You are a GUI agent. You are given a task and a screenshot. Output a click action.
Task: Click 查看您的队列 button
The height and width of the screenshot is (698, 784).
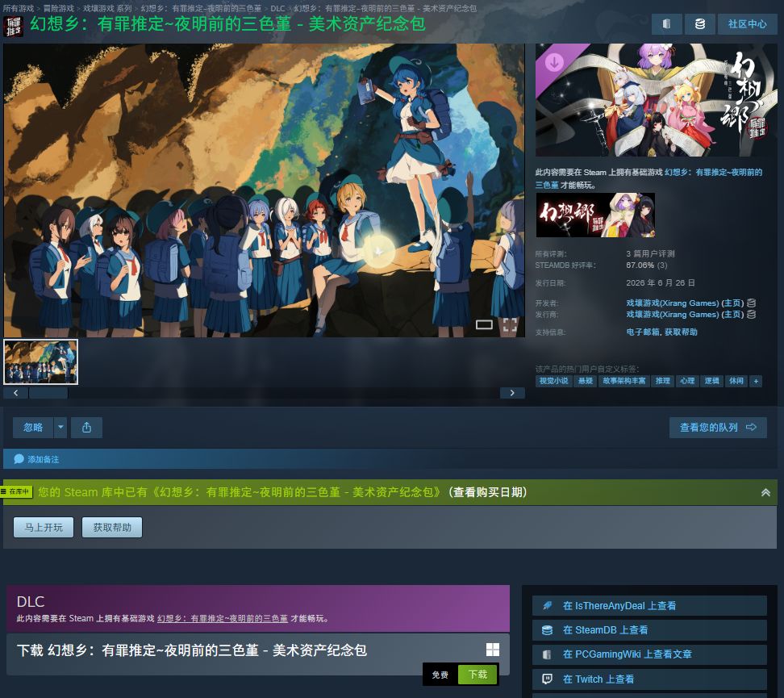[718, 428]
